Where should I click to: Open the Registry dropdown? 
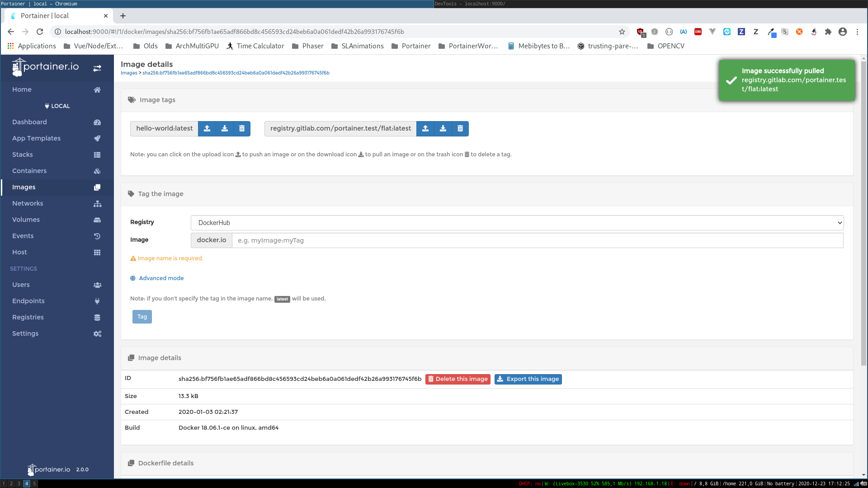(517, 223)
